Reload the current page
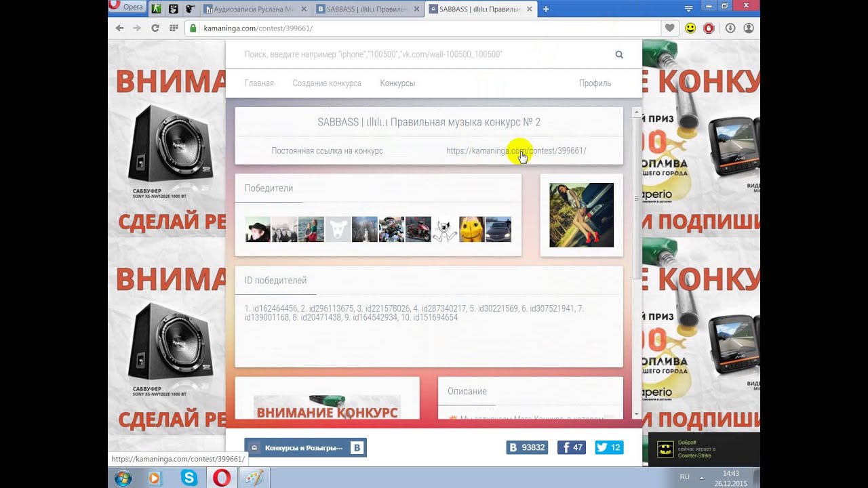The width and height of the screenshot is (868, 488). (x=155, y=28)
